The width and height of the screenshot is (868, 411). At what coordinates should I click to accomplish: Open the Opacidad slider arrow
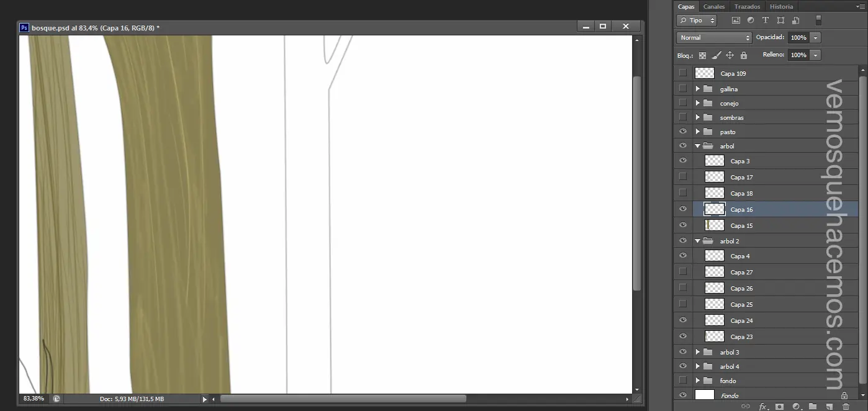816,38
